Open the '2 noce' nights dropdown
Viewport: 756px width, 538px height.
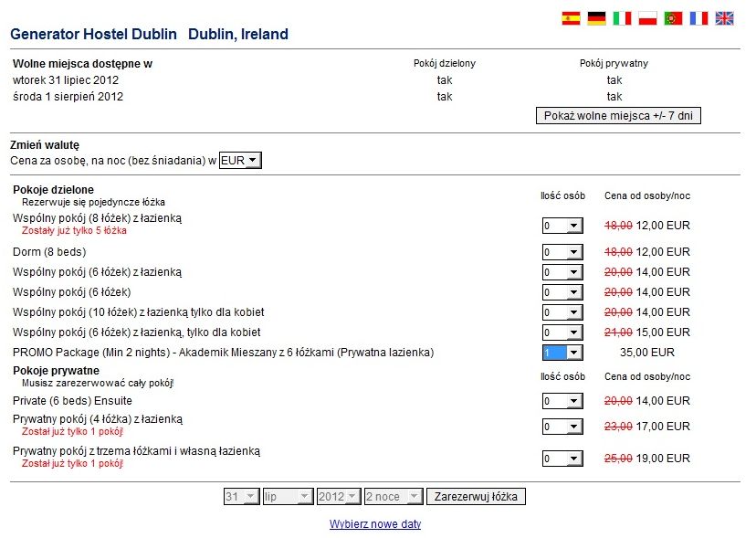pyautogui.click(x=394, y=497)
